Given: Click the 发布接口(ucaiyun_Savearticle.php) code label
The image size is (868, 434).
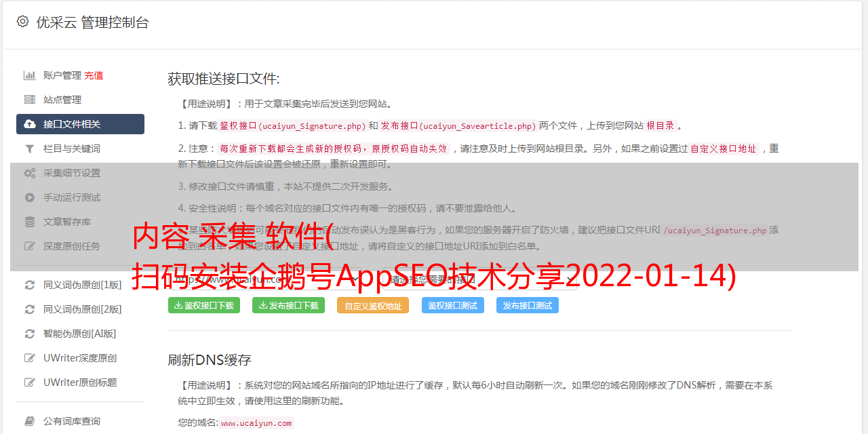Looking at the screenshot, I should (x=458, y=125).
